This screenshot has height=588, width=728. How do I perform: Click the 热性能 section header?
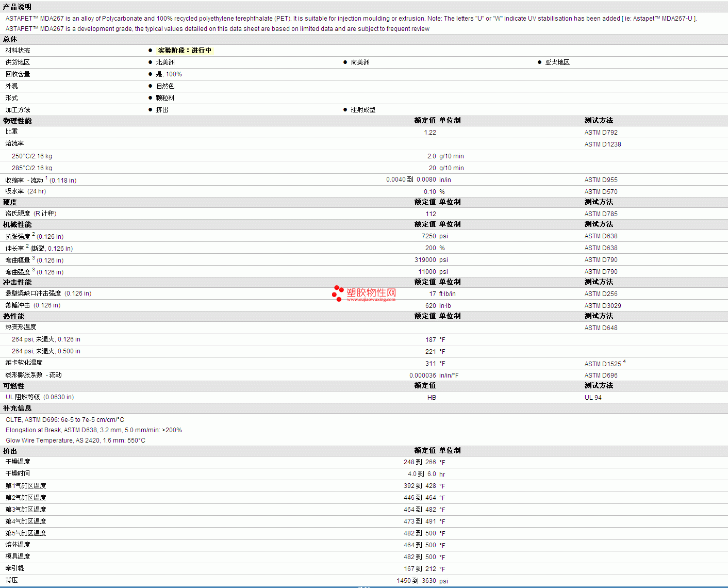click(13, 316)
